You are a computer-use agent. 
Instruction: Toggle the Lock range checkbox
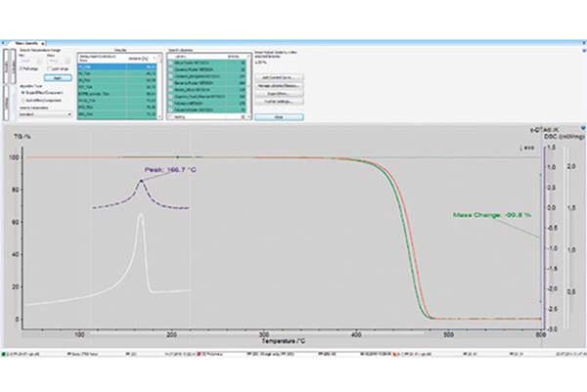[50, 68]
